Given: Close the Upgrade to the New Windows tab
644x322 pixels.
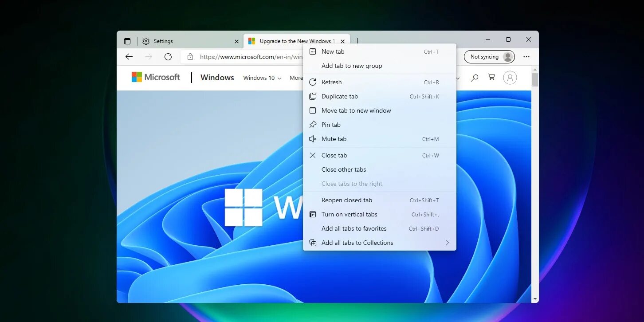Looking at the screenshot, I should [x=342, y=41].
